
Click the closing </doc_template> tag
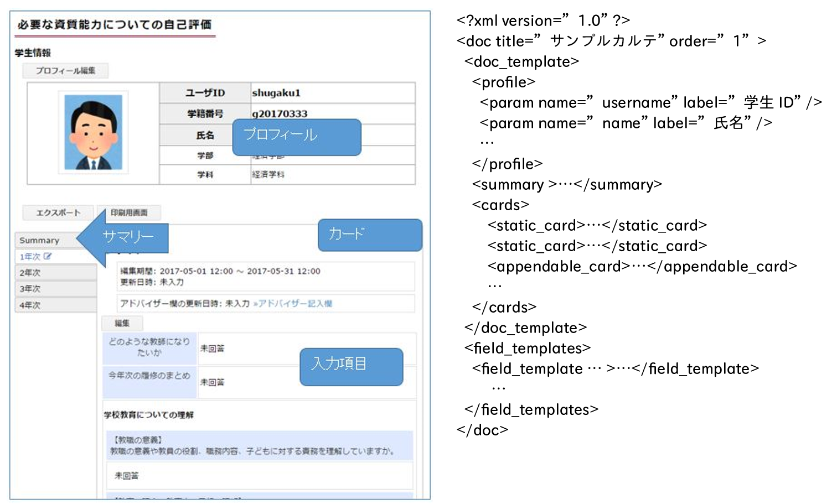click(525, 328)
